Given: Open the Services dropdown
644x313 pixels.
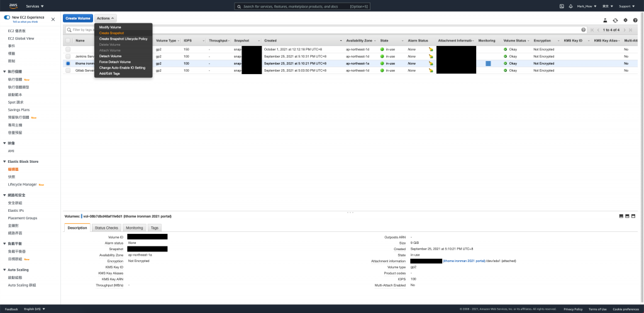Looking at the screenshot, I should pos(35,6).
